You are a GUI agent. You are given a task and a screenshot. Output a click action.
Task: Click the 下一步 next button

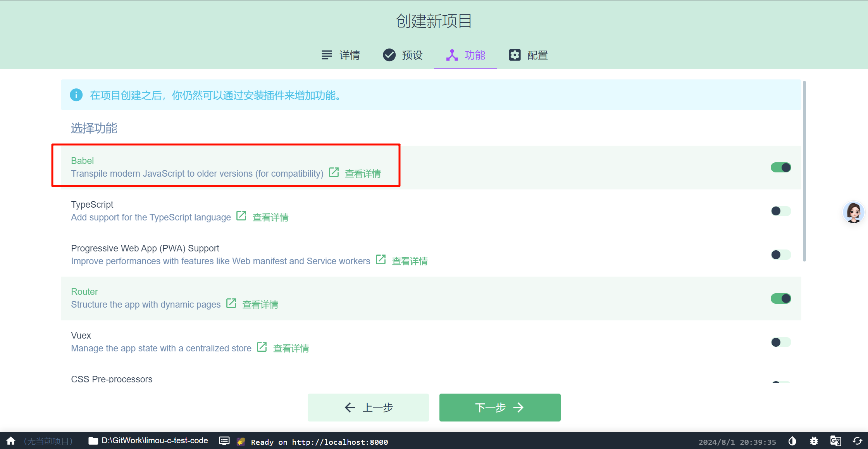click(x=499, y=407)
